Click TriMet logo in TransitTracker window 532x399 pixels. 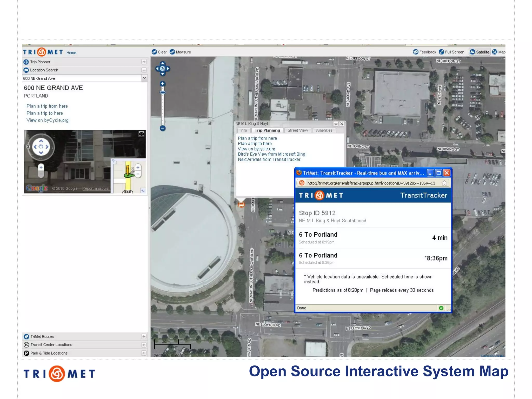pyautogui.click(x=321, y=195)
